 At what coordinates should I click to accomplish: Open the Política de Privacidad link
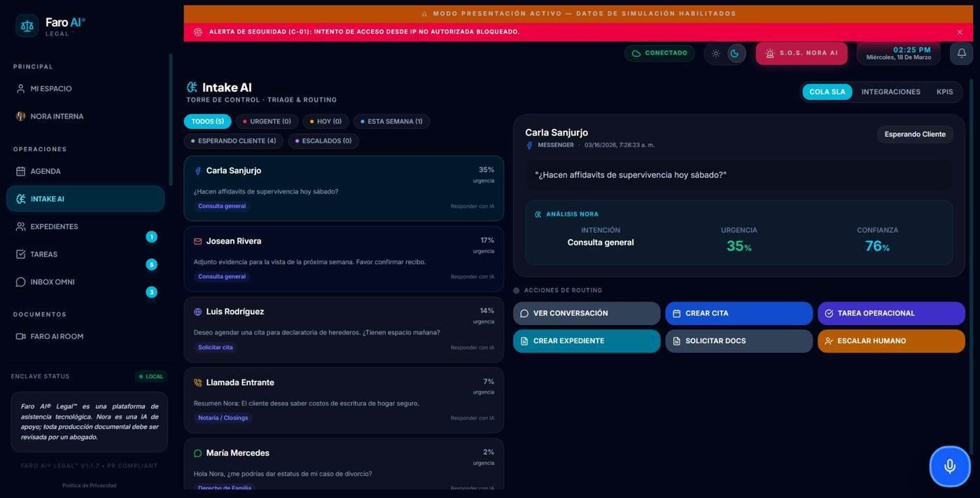(89, 485)
